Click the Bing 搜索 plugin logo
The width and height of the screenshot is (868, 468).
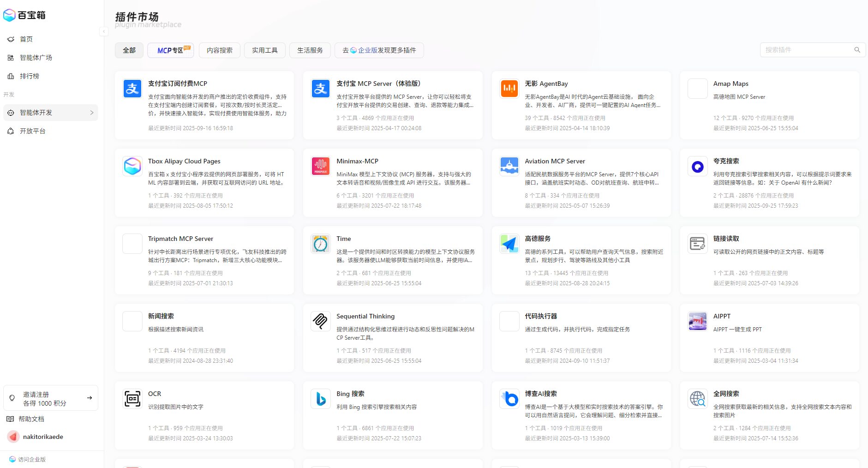click(x=321, y=399)
